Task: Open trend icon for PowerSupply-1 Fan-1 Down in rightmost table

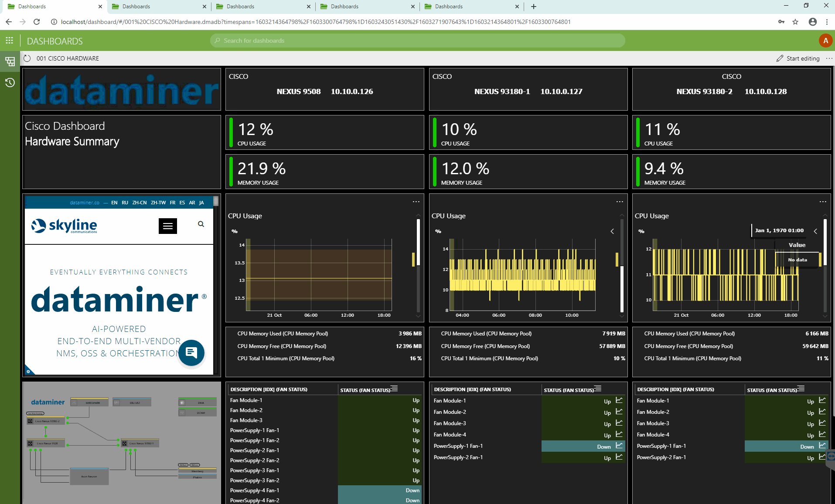Action: pyautogui.click(x=822, y=445)
